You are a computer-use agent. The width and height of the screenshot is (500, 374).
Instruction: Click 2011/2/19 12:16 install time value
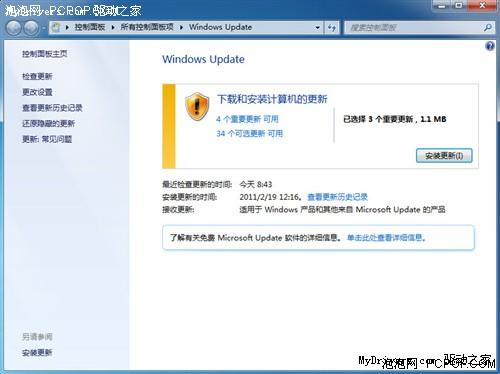pos(269,197)
